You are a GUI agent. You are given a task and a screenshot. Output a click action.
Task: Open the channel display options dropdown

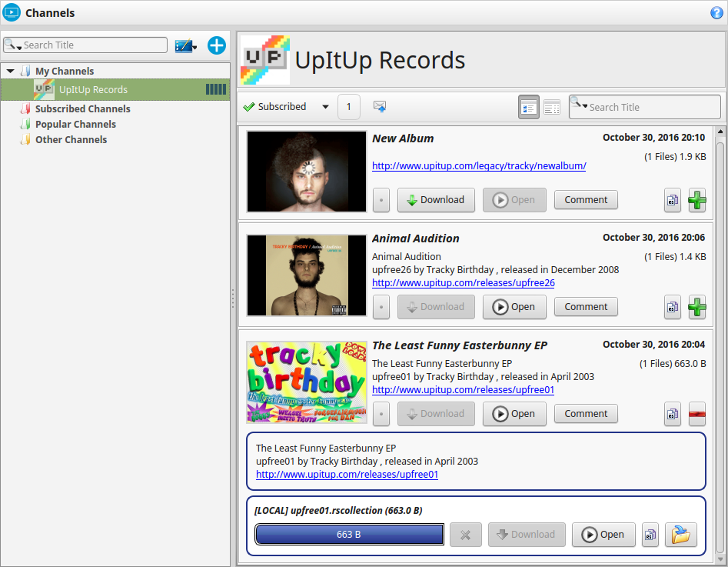click(x=186, y=46)
